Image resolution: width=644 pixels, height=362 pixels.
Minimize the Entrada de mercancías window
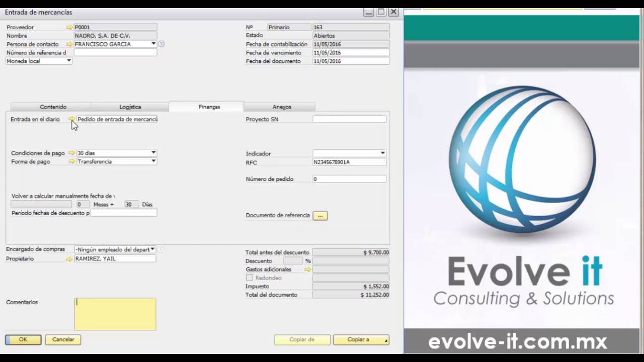pyautogui.click(x=369, y=12)
